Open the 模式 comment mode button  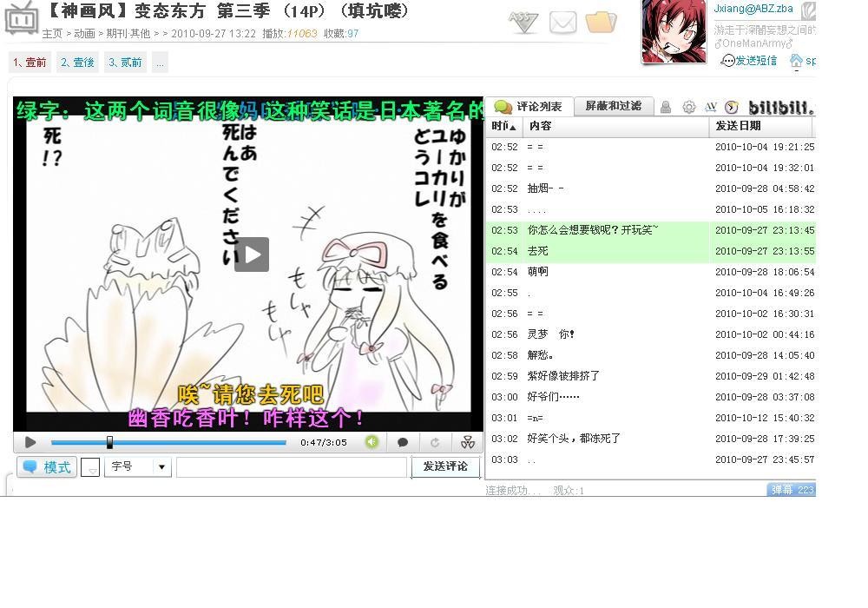(47, 466)
